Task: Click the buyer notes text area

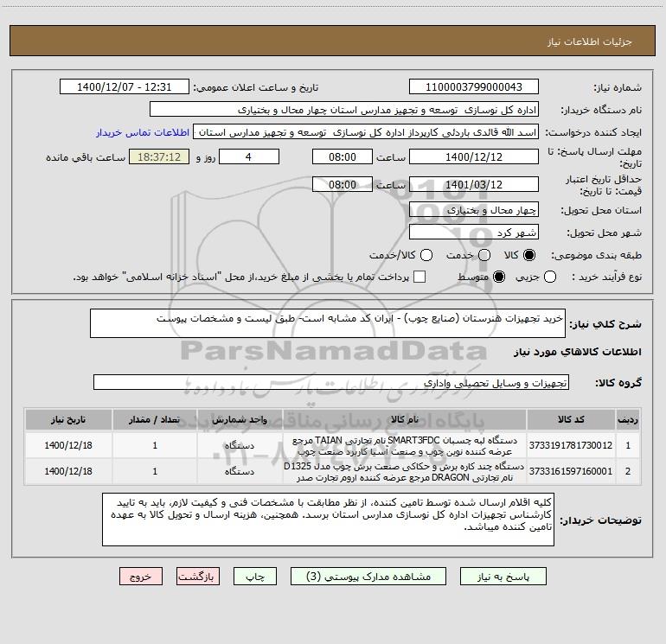Action: tap(329, 520)
